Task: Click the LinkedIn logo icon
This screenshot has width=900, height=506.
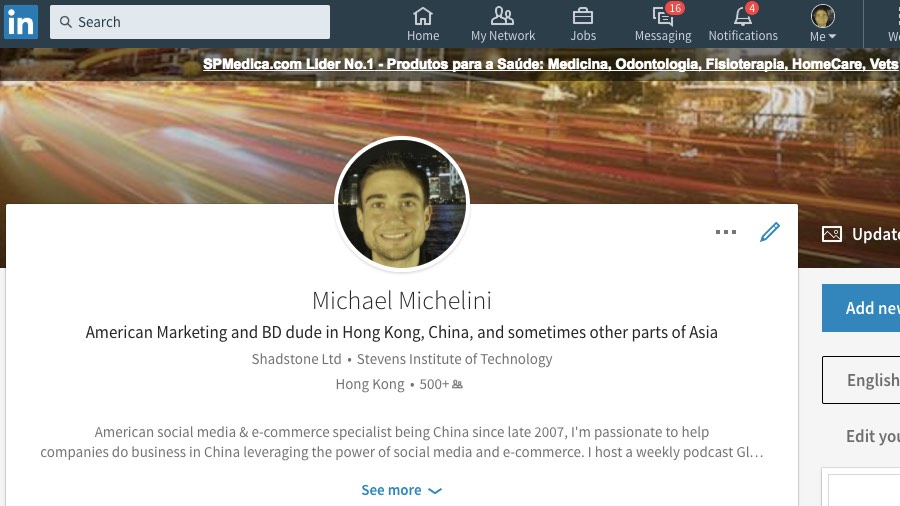Action: point(21,22)
